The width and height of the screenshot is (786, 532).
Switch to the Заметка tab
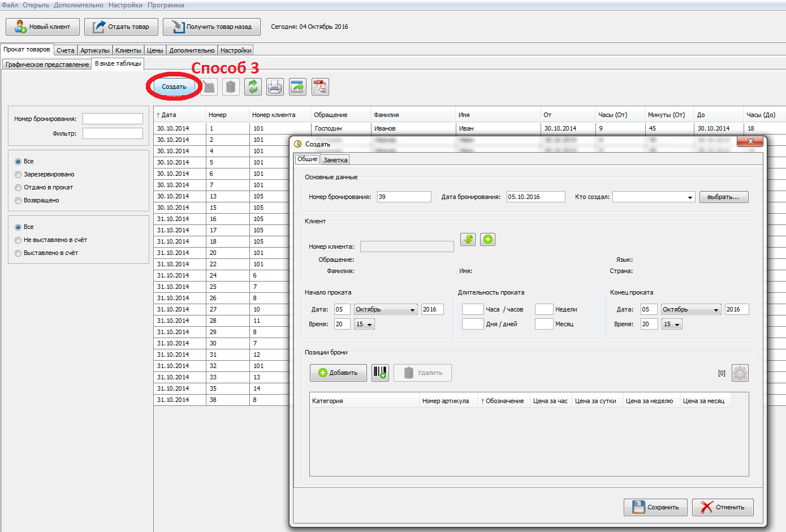pyautogui.click(x=335, y=160)
